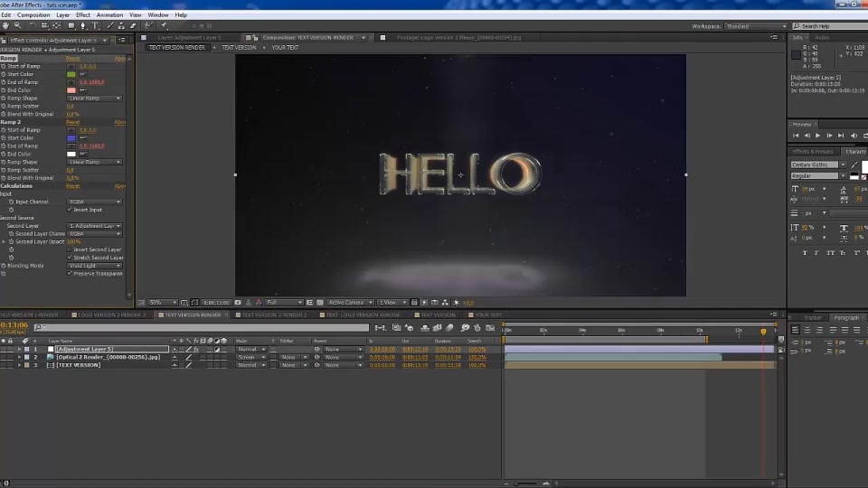Viewport: 868px width, 488px height.
Task: Click the pink End Color swatch under Ramp
Action: (x=71, y=90)
